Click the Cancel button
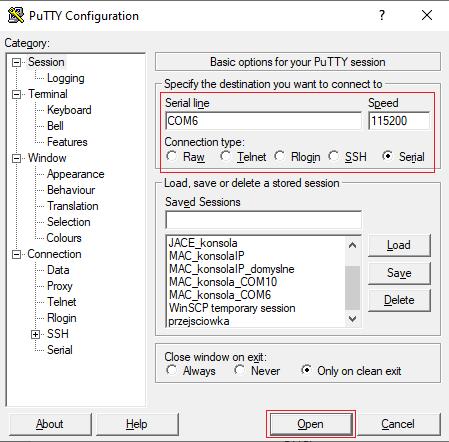 (398, 424)
